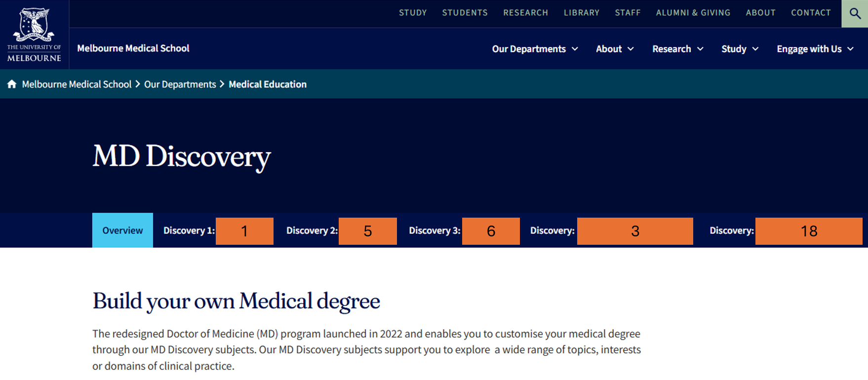Open the RESEARCH top navigation link
Image resolution: width=868 pixels, height=380 pixels.
pos(525,13)
